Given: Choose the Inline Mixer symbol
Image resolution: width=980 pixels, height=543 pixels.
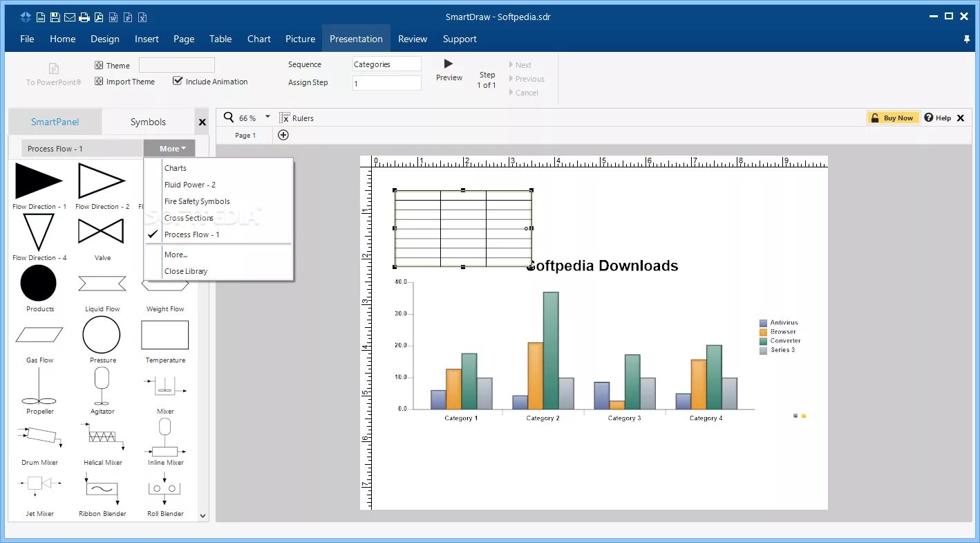Looking at the screenshot, I should 165,442.
